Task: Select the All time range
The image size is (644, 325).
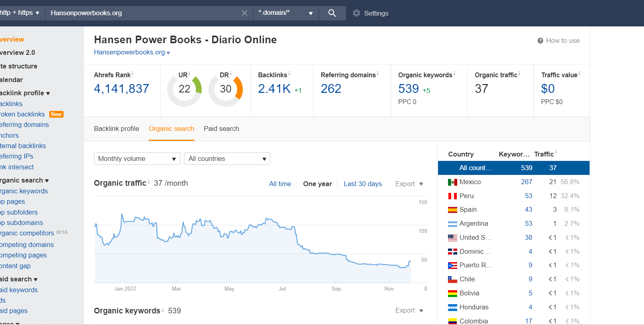Action: pos(280,184)
